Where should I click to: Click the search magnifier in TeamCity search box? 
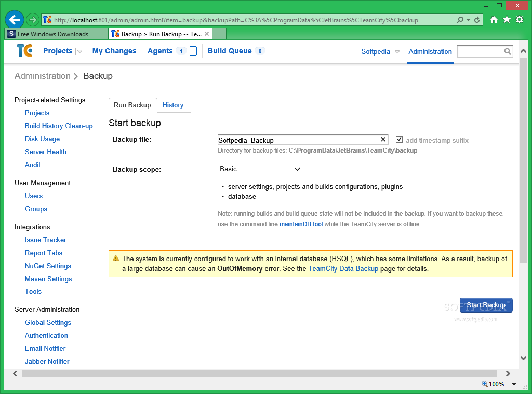pos(507,51)
